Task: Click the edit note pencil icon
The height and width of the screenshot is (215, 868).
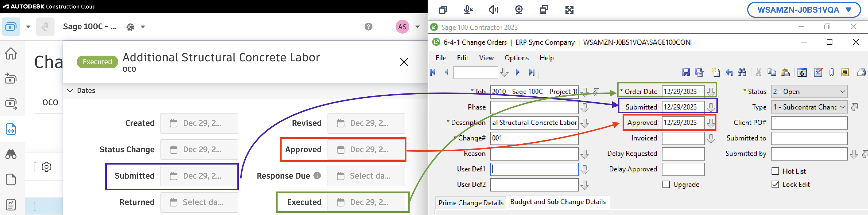Action: (x=818, y=72)
